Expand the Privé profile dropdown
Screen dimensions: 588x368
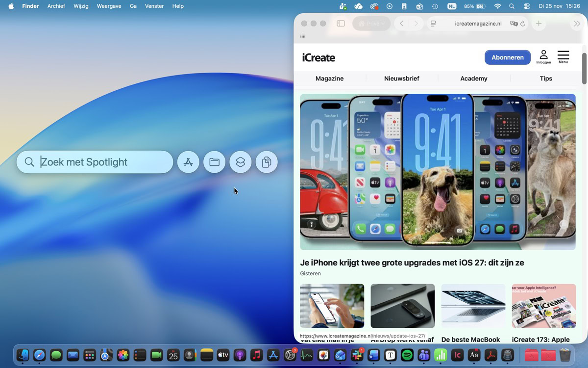[x=371, y=24]
